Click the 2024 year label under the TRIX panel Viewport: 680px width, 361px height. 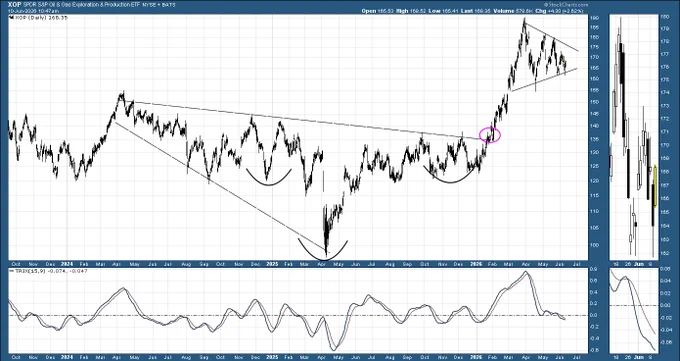pyautogui.click(x=67, y=357)
